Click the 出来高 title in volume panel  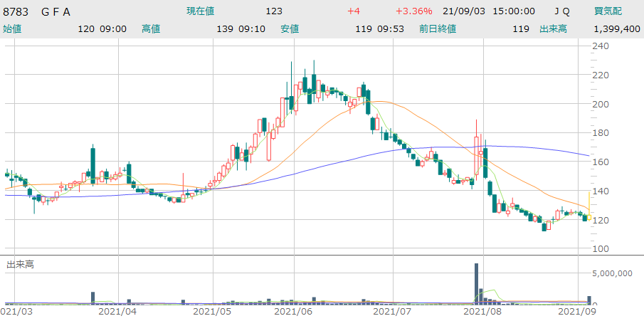point(20,265)
